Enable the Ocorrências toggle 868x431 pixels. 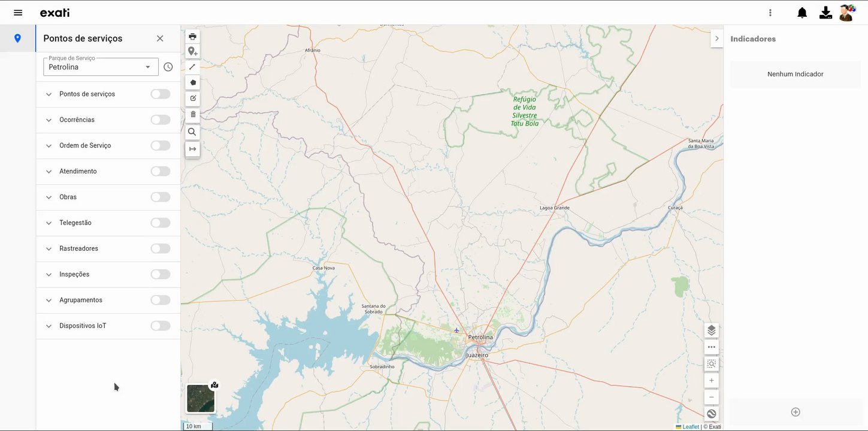161,120
